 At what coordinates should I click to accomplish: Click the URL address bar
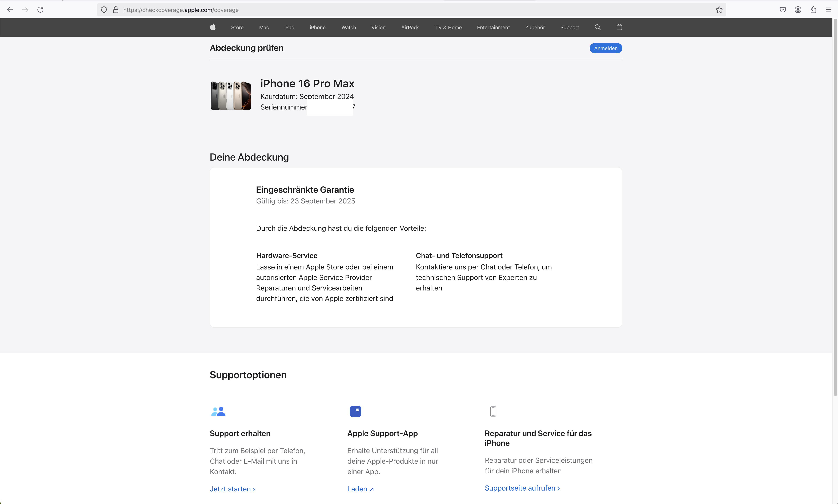(x=408, y=10)
